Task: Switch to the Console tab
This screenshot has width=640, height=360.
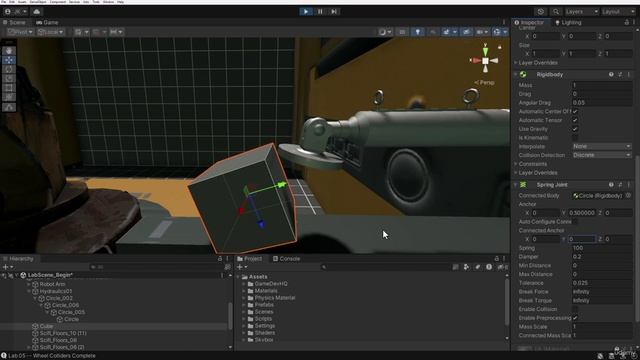Action: tap(287, 259)
